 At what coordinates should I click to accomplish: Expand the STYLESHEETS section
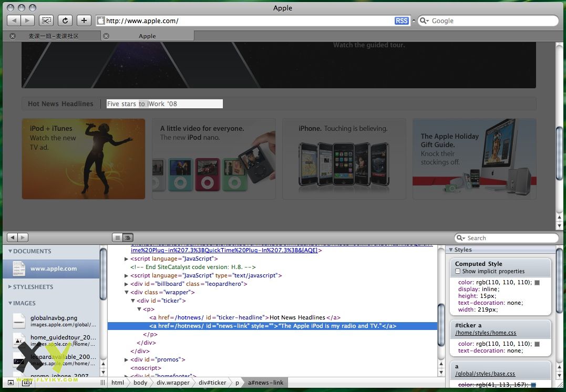pyautogui.click(x=10, y=286)
